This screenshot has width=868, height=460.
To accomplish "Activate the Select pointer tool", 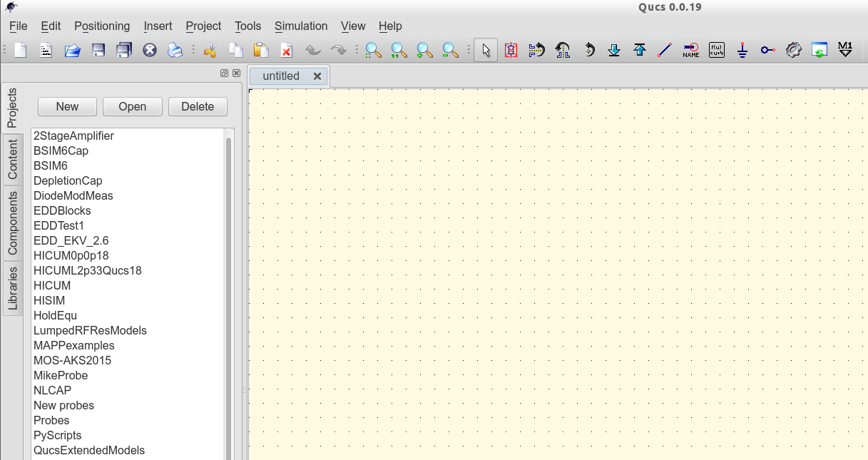I will pyautogui.click(x=486, y=50).
